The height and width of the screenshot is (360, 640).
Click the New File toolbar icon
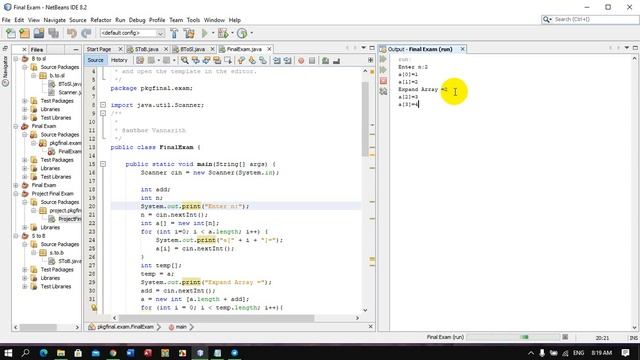(x=11, y=33)
